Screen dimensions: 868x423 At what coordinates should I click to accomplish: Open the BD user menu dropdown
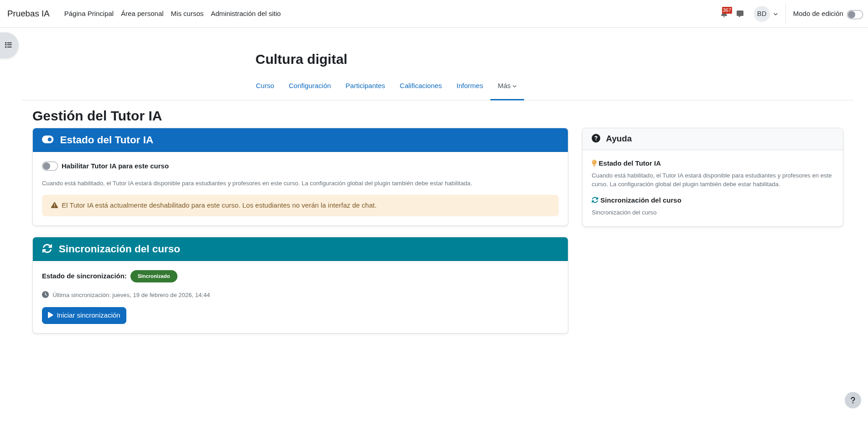tap(775, 14)
